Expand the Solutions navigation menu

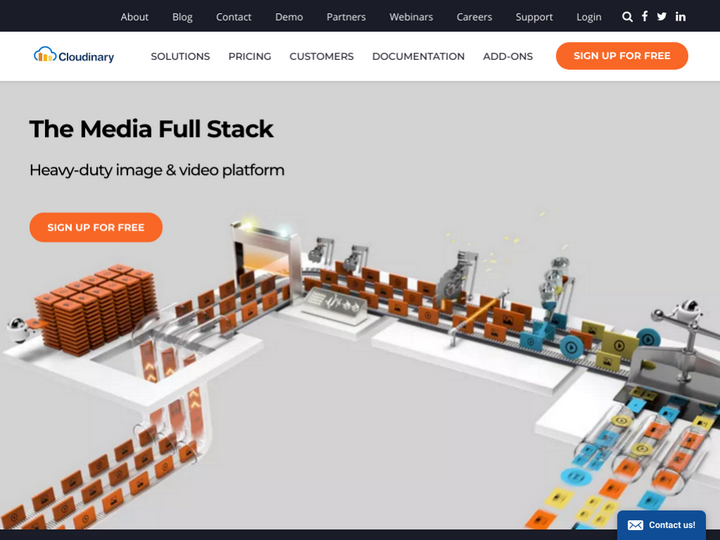pyautogui.click(x=180, y=57)
